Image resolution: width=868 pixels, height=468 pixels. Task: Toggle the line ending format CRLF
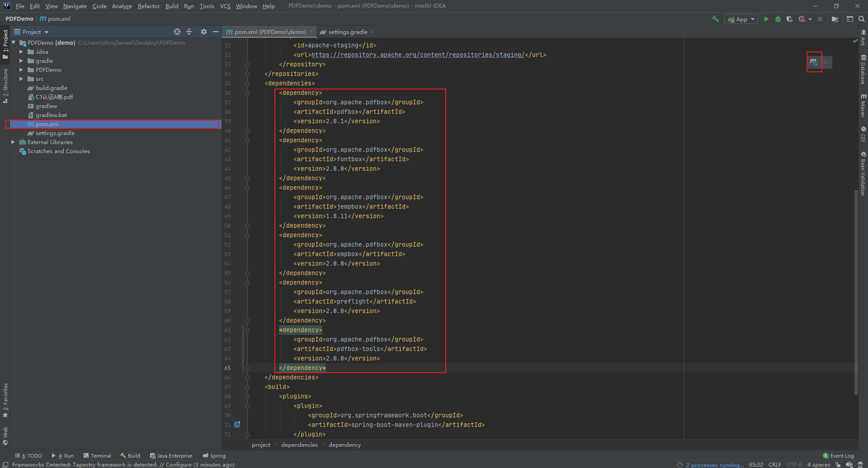(775, 464)
